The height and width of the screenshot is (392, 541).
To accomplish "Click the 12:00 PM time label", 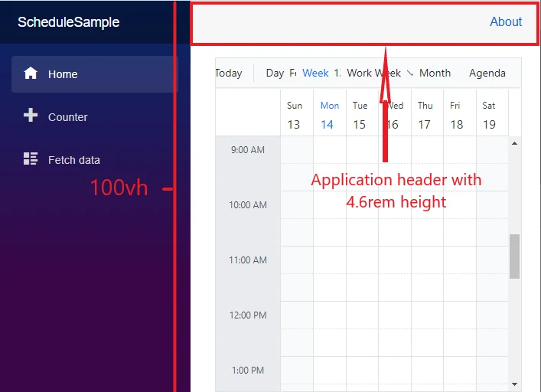I will pyautogui.click(x=248, y=315).
